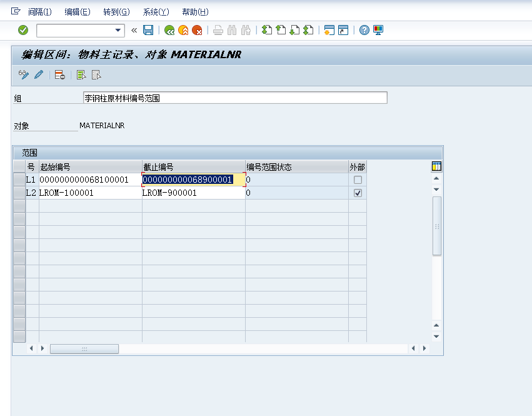Click the Back green arrow icon

point(169,29)
